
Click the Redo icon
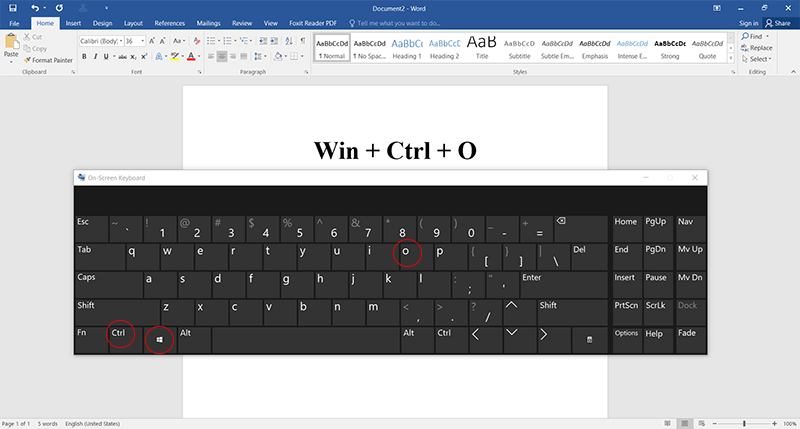point(59,8)
